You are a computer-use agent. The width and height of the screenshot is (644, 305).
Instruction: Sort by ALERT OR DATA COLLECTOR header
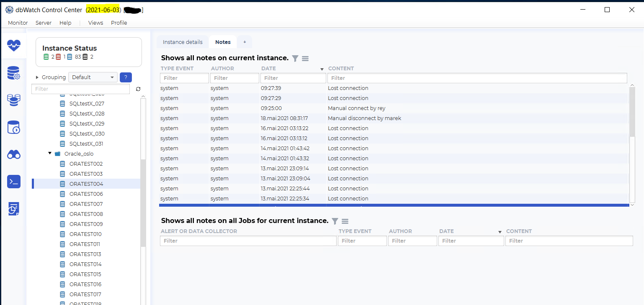pos(199,231)
